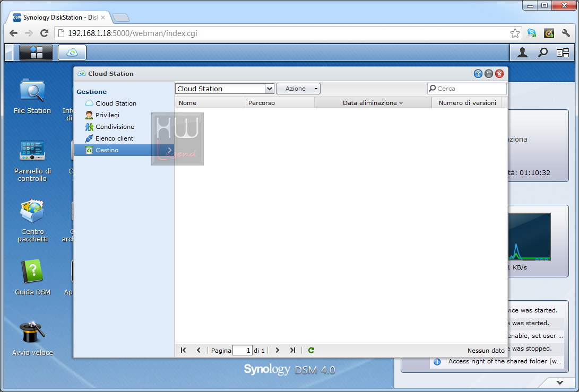Screen dimensions: 579x392
Task: Select Cestino in the sidebar
Action: (124, 150)
